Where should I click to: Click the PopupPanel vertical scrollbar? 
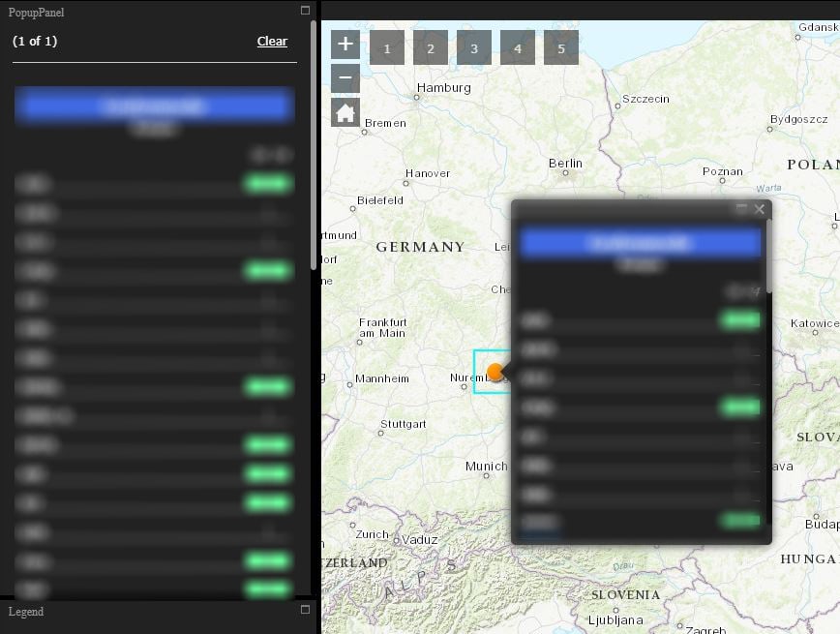point(314,144)
